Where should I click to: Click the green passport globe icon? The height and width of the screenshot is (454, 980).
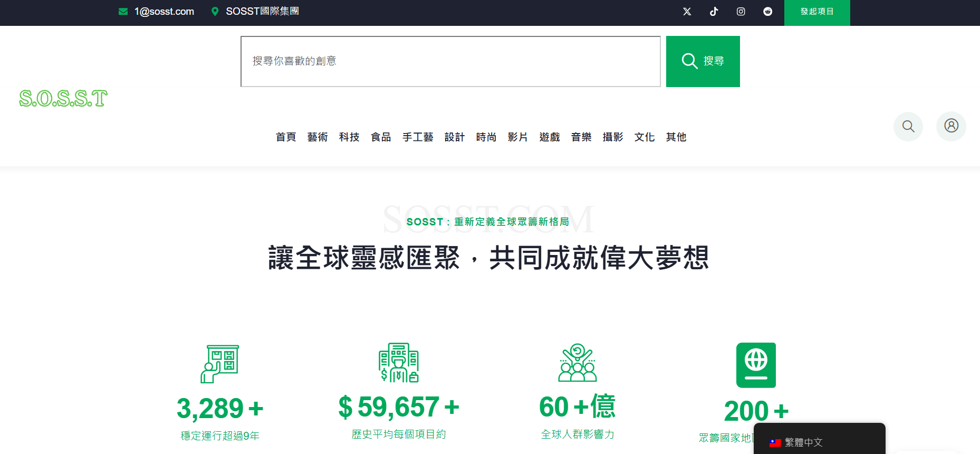(x=756, y=365)
